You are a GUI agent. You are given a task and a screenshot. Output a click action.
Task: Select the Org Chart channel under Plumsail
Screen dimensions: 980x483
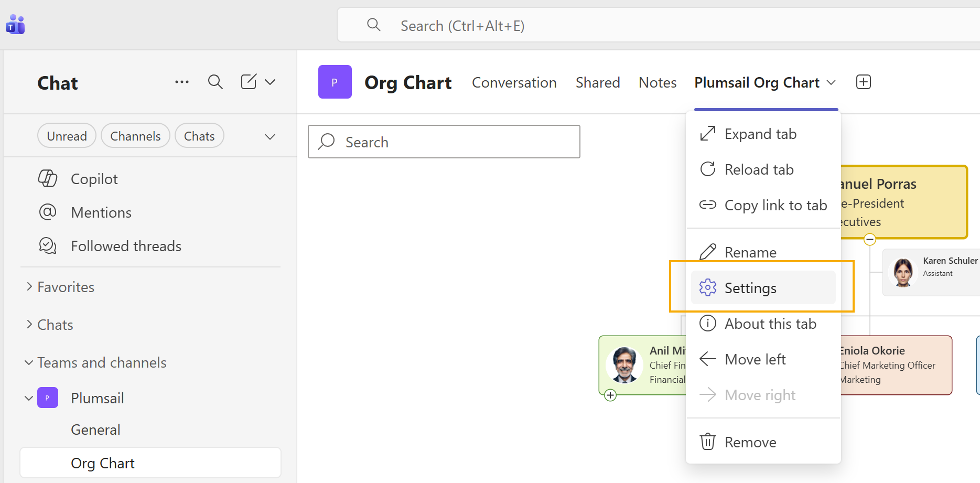pyautogui.click(x=103, y=463)
